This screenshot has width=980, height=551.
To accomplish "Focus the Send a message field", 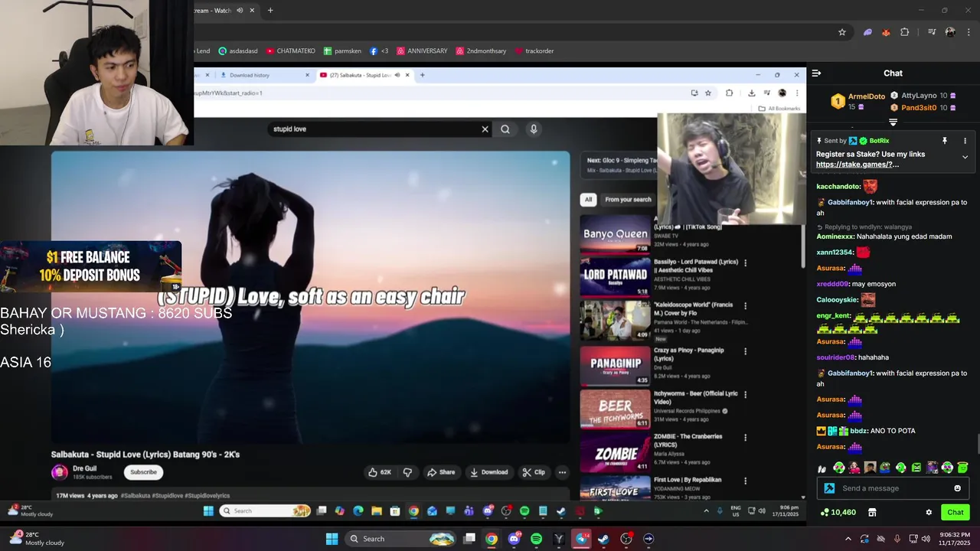I will (x=893, y=488).
